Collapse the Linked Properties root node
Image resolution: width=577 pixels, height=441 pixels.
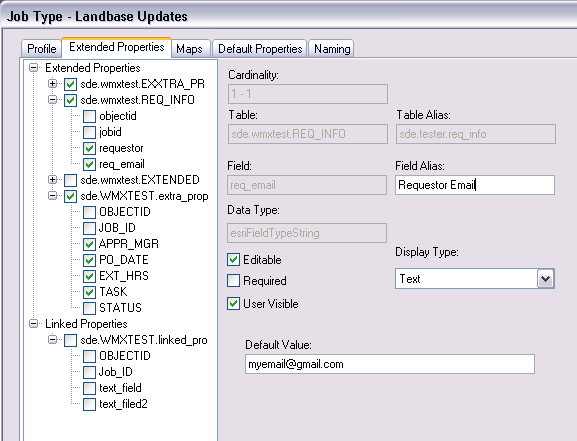33,324
